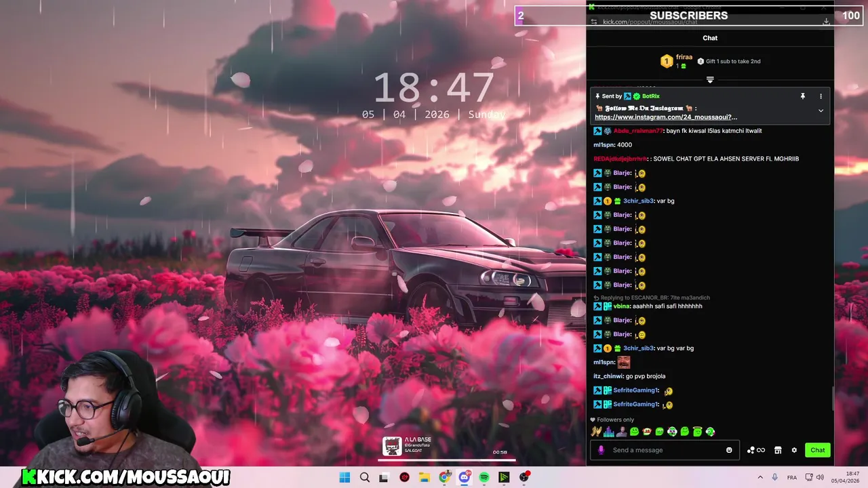868x488 pixels.
Task: Click the now-playing song progress bar
Action: click(x=446, y=460)
